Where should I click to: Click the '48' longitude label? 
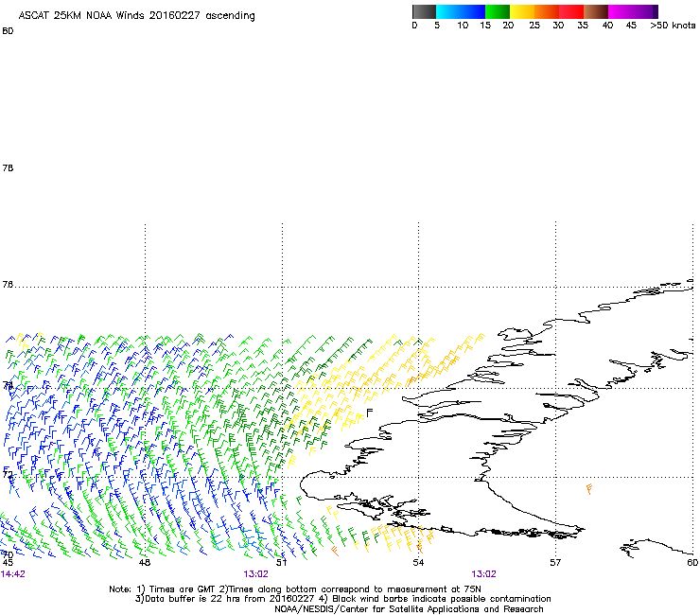(144, 563)
